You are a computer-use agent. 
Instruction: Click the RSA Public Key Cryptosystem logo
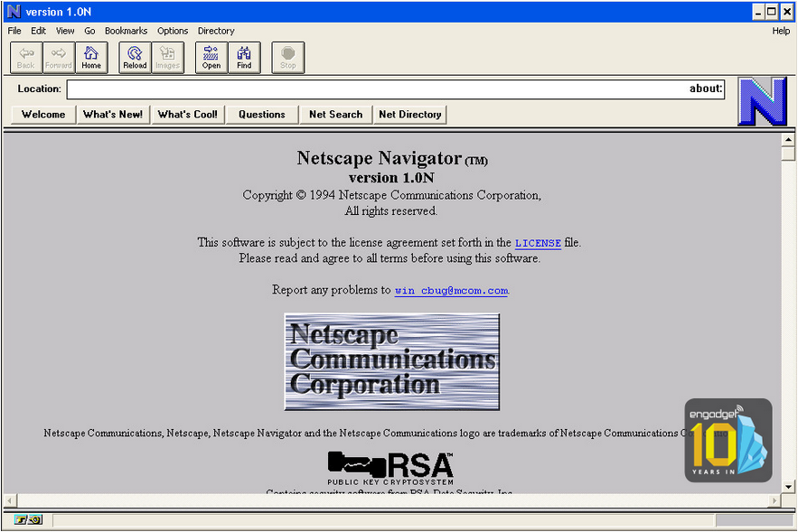coord(390,469)
